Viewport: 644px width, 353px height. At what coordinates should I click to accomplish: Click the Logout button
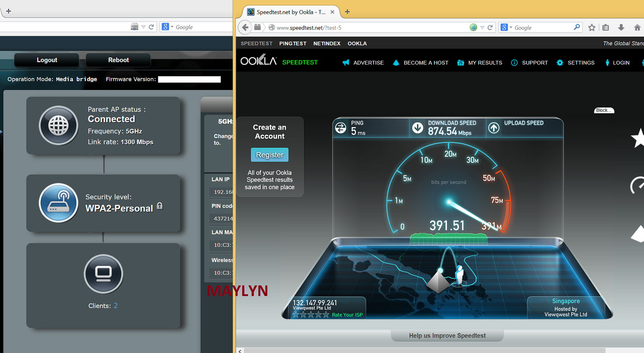(47, 60)
